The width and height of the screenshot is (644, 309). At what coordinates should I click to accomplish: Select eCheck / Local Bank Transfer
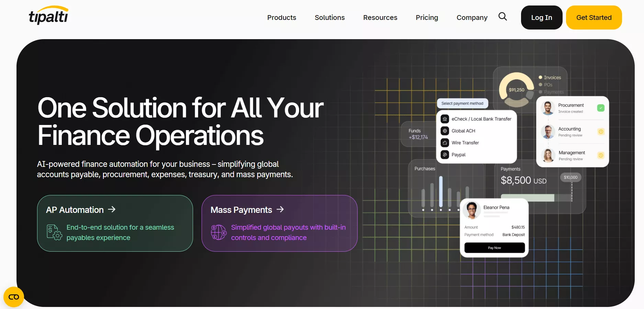pyautogui.click(x=477, y=119)
